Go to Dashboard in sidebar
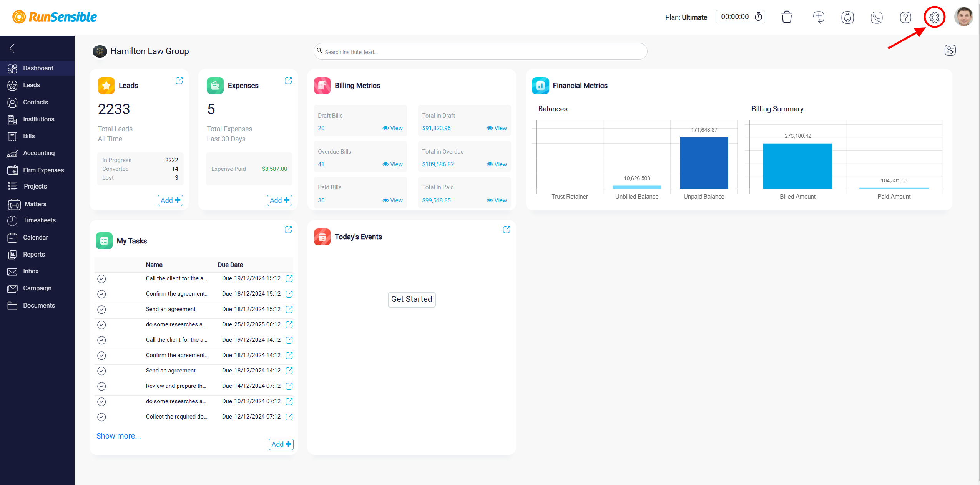 click(x=37, y=68)
